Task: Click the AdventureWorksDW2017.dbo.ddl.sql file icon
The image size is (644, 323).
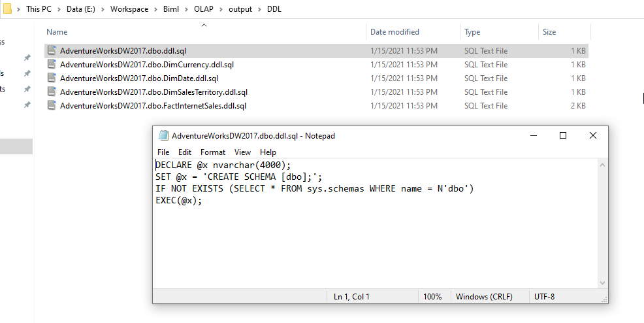Action: coord(52,51)
